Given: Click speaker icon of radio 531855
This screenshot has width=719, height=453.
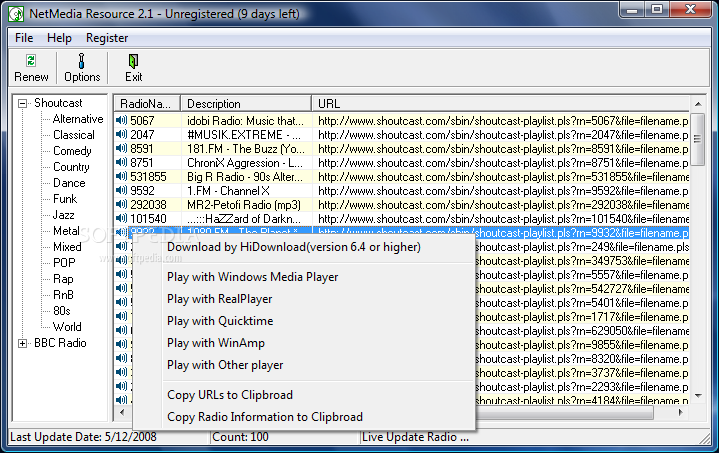Looking at the screenshot, I should tap(122, 177).
